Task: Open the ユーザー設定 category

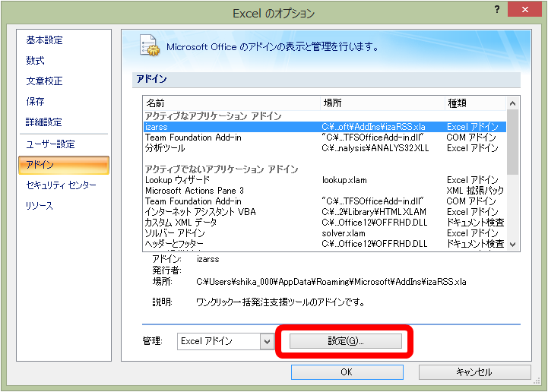Action: (x=50, y=144)
